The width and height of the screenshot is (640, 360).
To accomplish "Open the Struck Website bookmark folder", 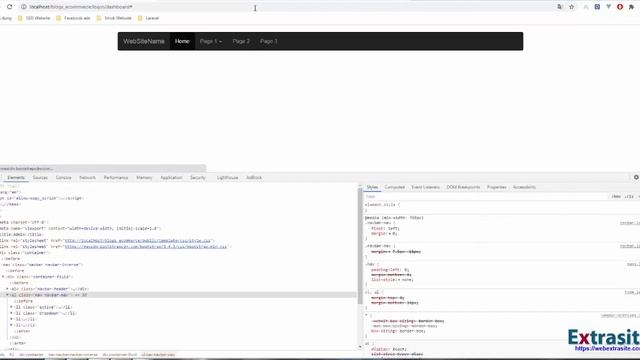I will [x=114, y=18].
